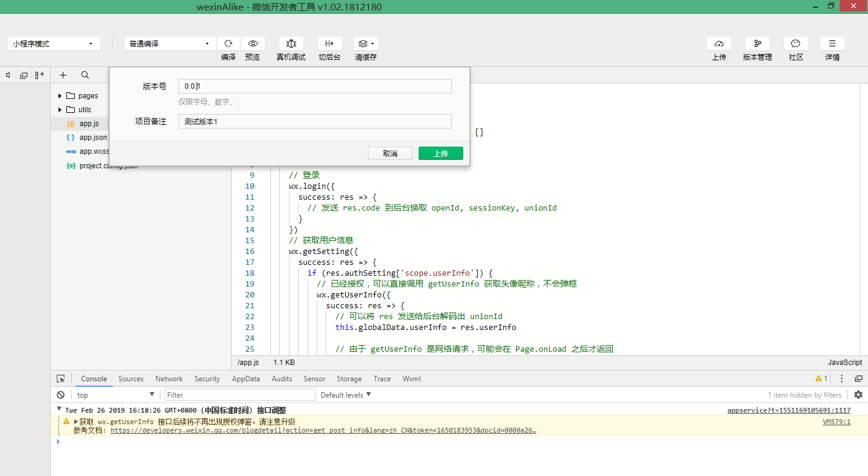Click 取消 cancel button in dialog
The image size is (868, 476).
pos(390,154)
